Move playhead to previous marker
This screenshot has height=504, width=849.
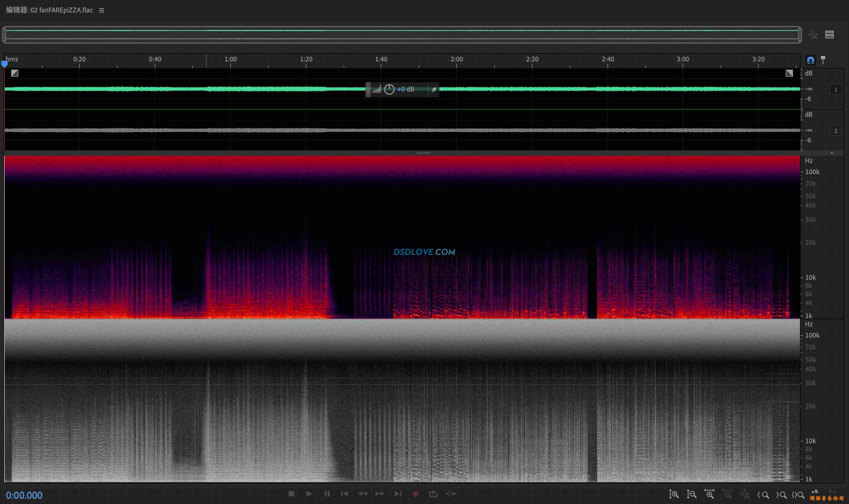(x=345, y=494)
